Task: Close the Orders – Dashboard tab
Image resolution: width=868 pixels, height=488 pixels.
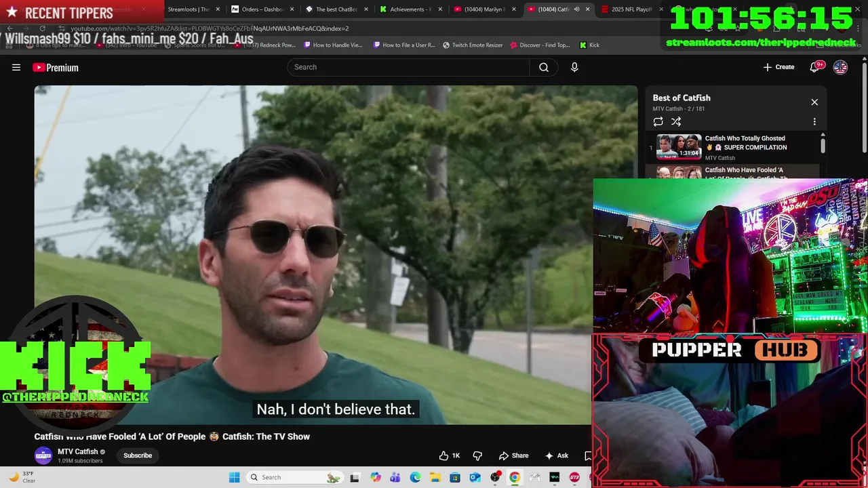Action: pyautogui.click(x=292, y=9)
